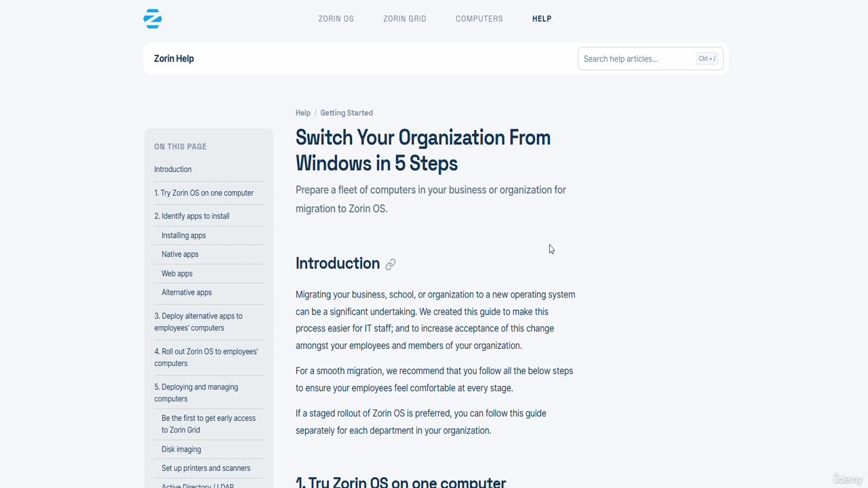Click the Ctrl + / shortcut badge

click(707, 59)
